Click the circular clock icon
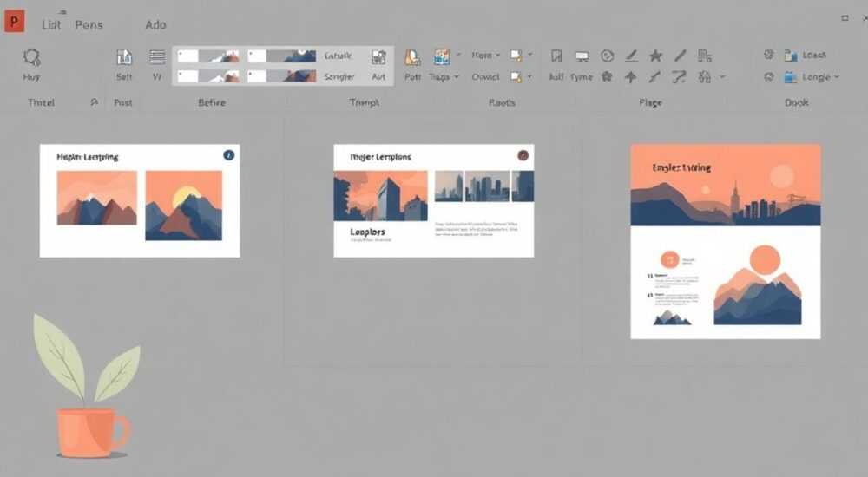 point(608,56)
